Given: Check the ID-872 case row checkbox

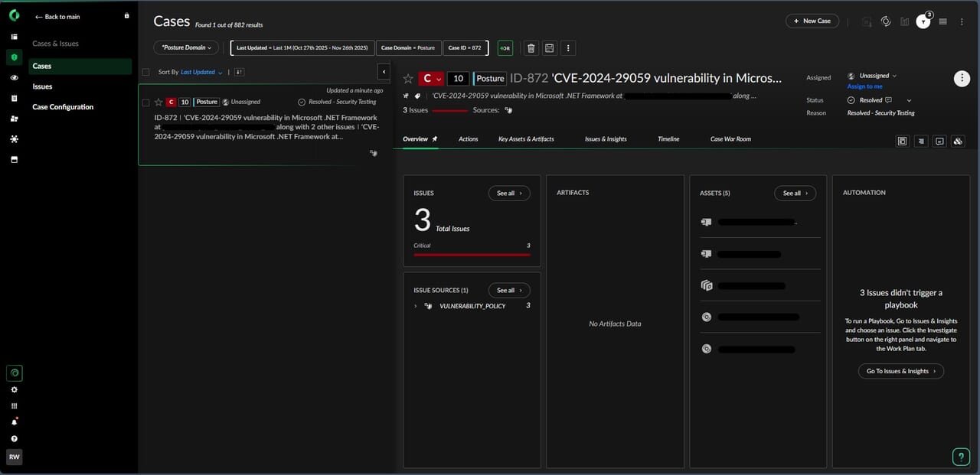Looking at the screenshot, I should point(145,102).
